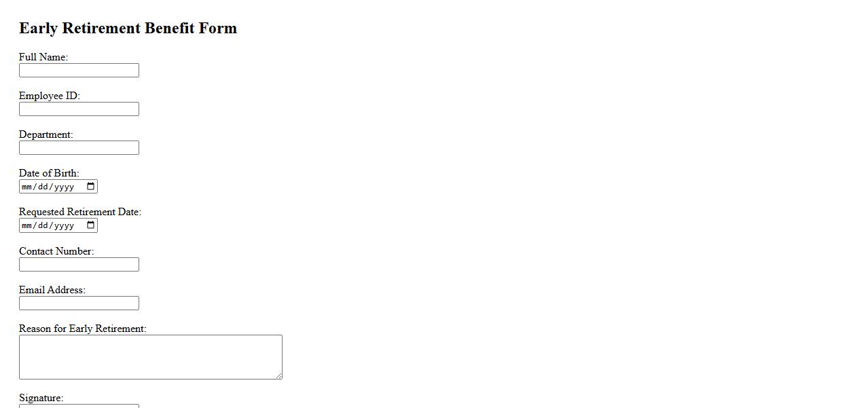Click month segment of Requested Retirement Date
This screenshot has width=868, height=408.
[x=27, y=225]
